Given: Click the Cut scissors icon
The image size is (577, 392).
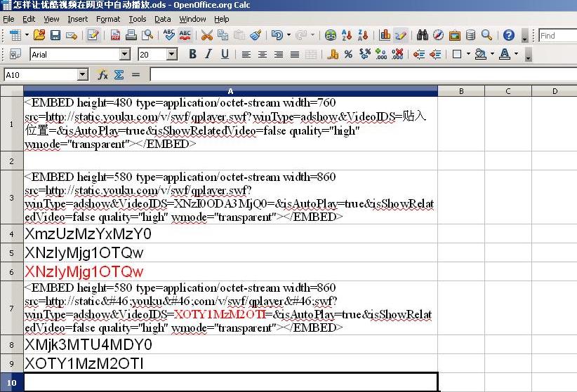Looking at the screenshot, I should (x=207, y=35).
